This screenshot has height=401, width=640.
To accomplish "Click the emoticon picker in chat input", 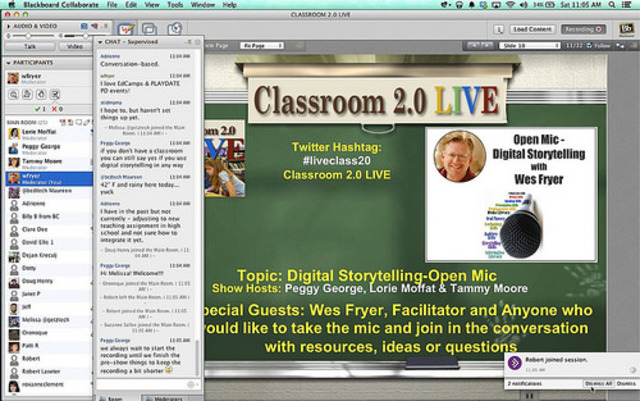I will coord(191,385).
